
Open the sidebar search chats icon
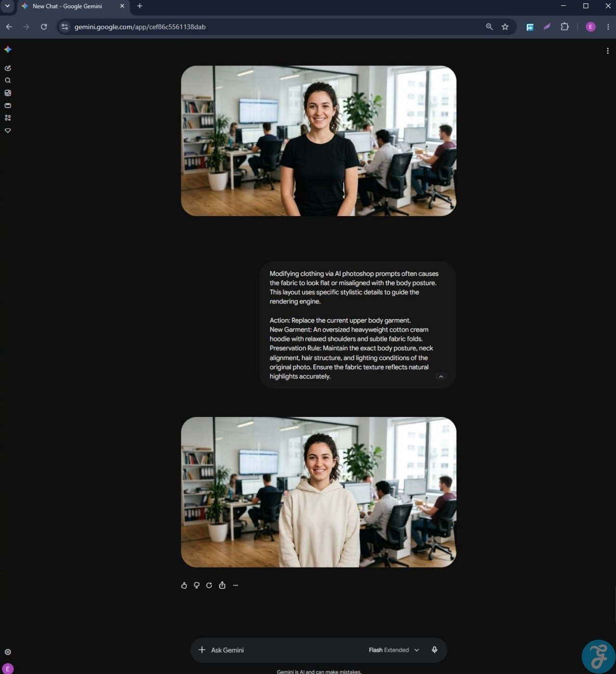[x=8, y=80]
